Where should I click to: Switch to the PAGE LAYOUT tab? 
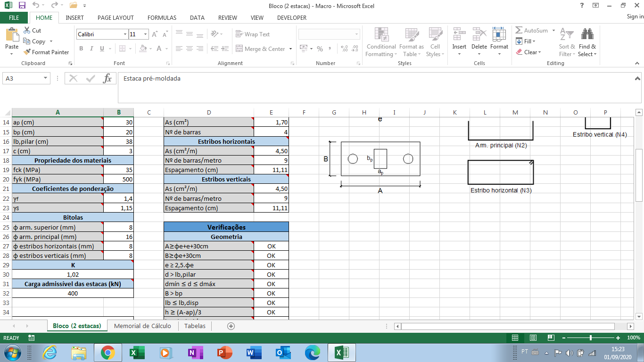(x=116, y=18)
